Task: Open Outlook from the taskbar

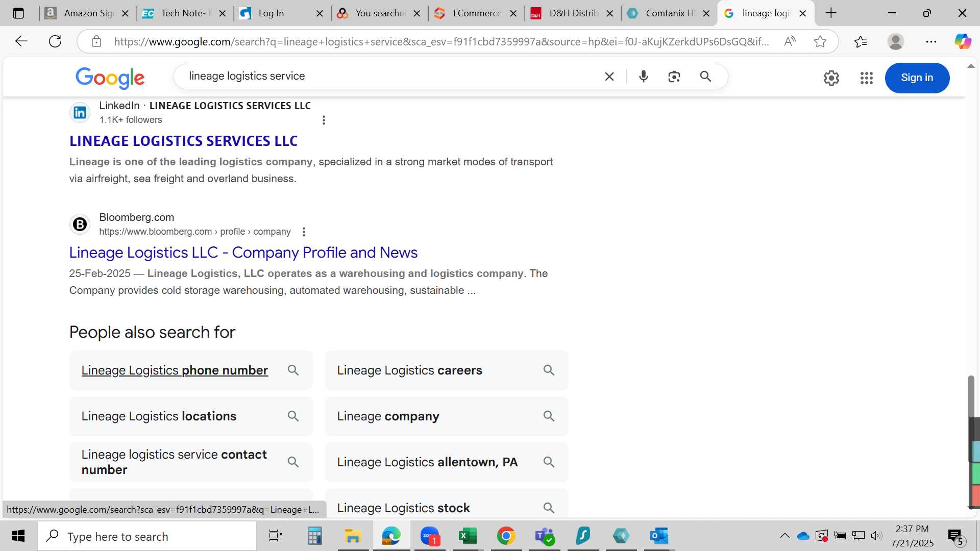Action: [x=659, y=536]
